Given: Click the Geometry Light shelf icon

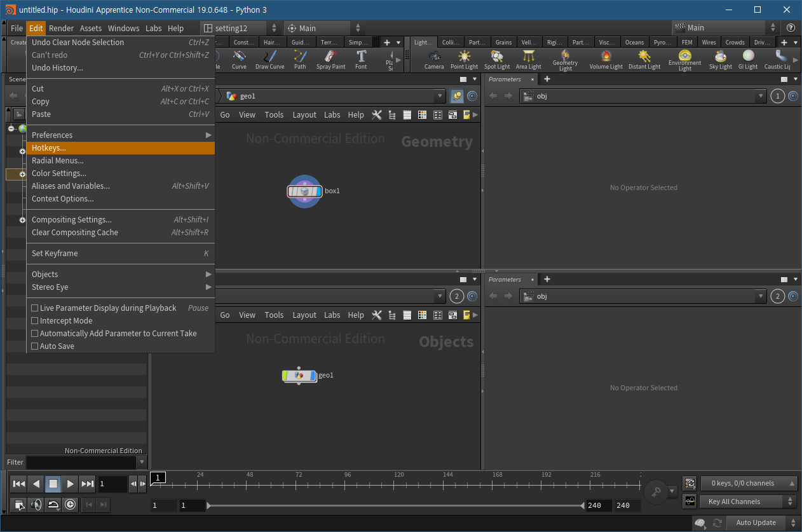Looking at the screenshot, I should coord(565,60).
